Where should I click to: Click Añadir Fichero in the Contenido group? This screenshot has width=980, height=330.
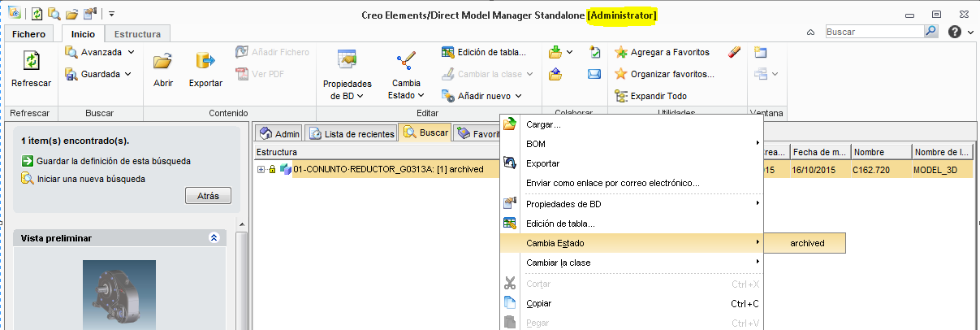(x=272, y=52)
